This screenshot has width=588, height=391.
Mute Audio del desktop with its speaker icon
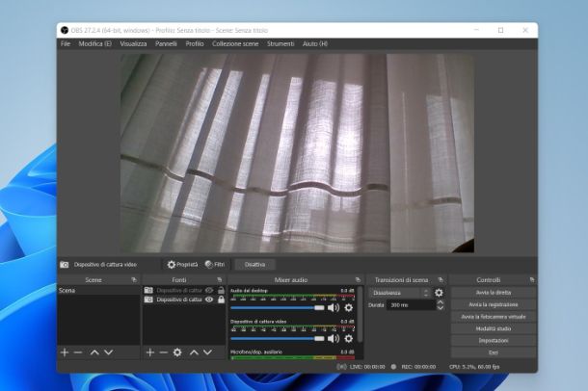333,308
